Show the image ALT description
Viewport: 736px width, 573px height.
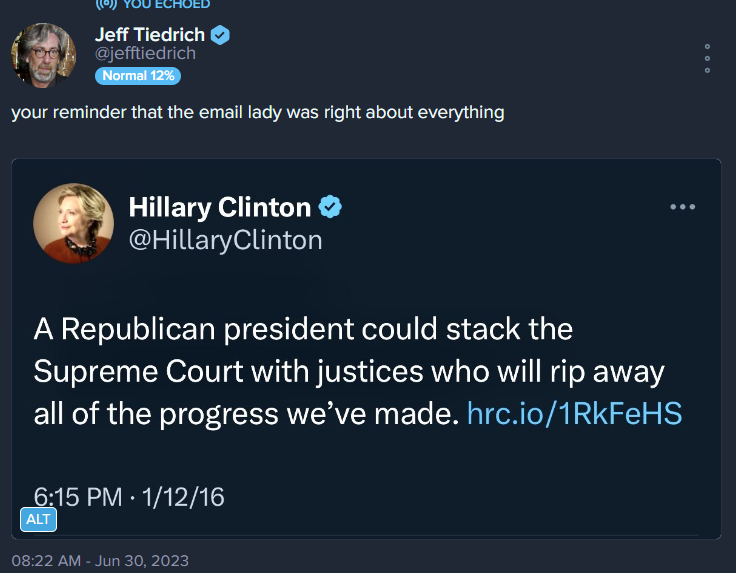[x=38, y=519]
